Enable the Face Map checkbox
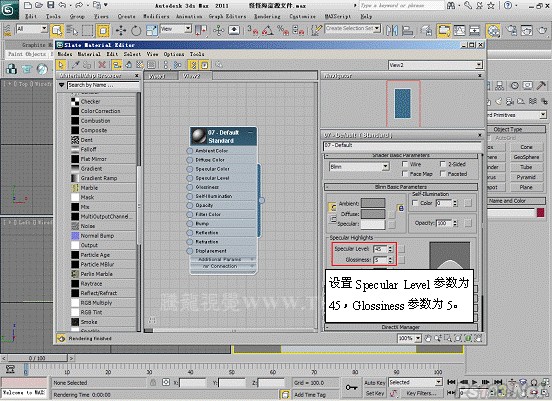The width and height of the screenshot is (552, 401). (x=405, y=174)
